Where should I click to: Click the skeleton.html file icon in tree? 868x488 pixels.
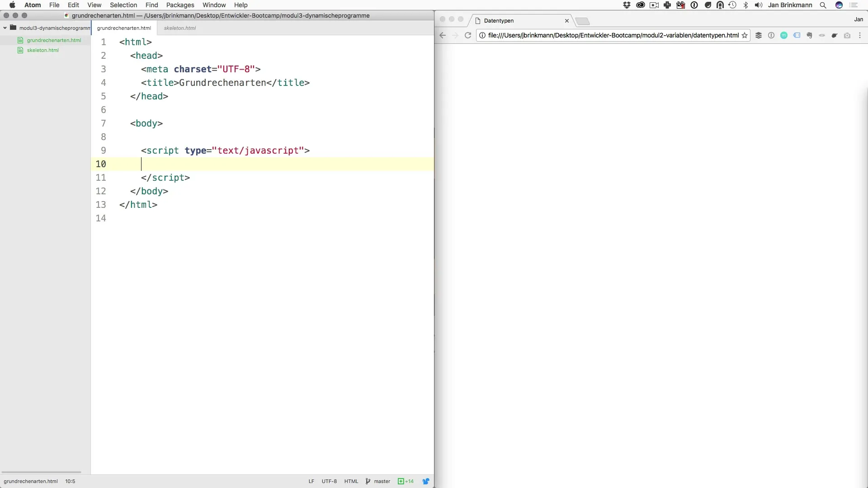20,50
